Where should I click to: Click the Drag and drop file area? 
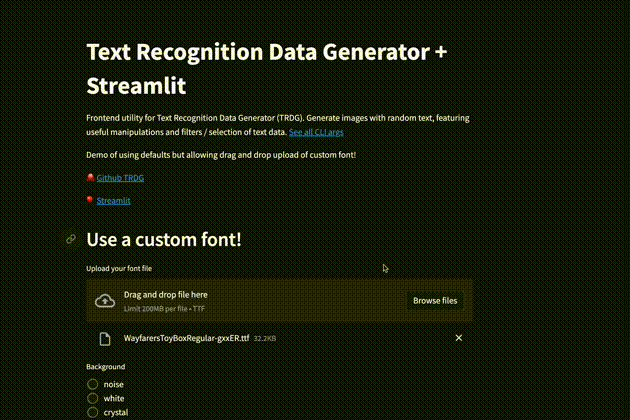point(279,301)
